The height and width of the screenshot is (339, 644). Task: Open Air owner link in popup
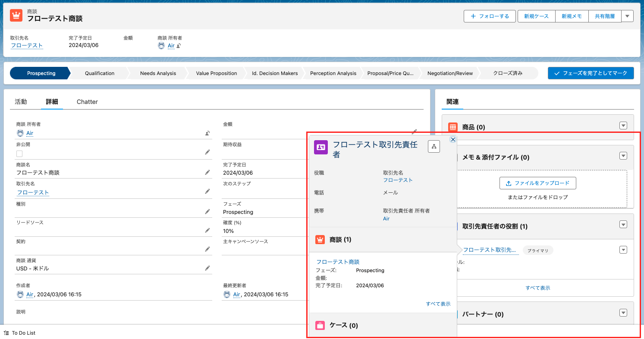[386, 219]
